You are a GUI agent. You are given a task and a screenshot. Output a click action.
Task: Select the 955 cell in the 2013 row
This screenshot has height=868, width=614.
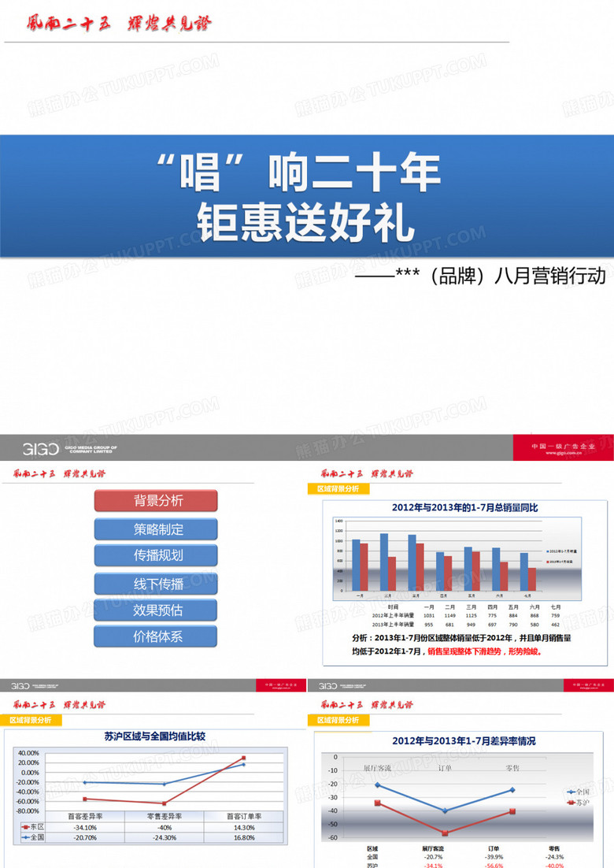(429, 625)
